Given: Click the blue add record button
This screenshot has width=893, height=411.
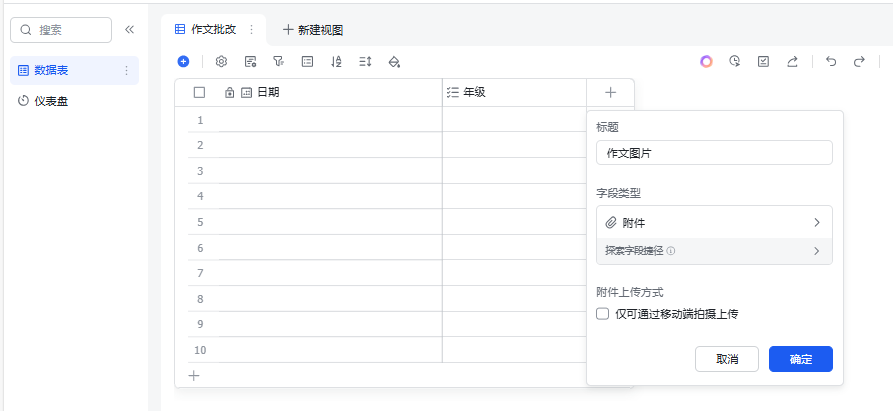Looking at the screenshot, I should click(183, 61).
